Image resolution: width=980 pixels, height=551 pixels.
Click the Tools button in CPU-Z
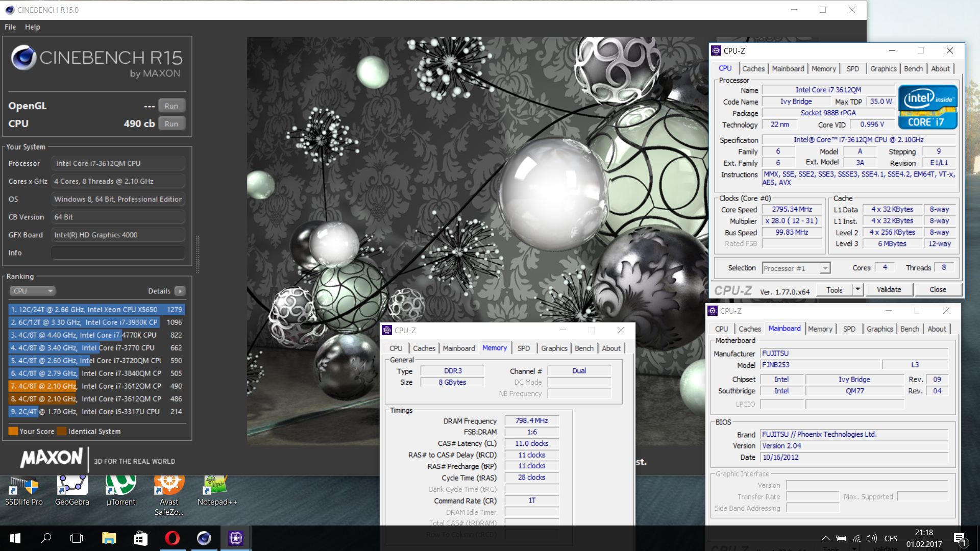[835, 289]
